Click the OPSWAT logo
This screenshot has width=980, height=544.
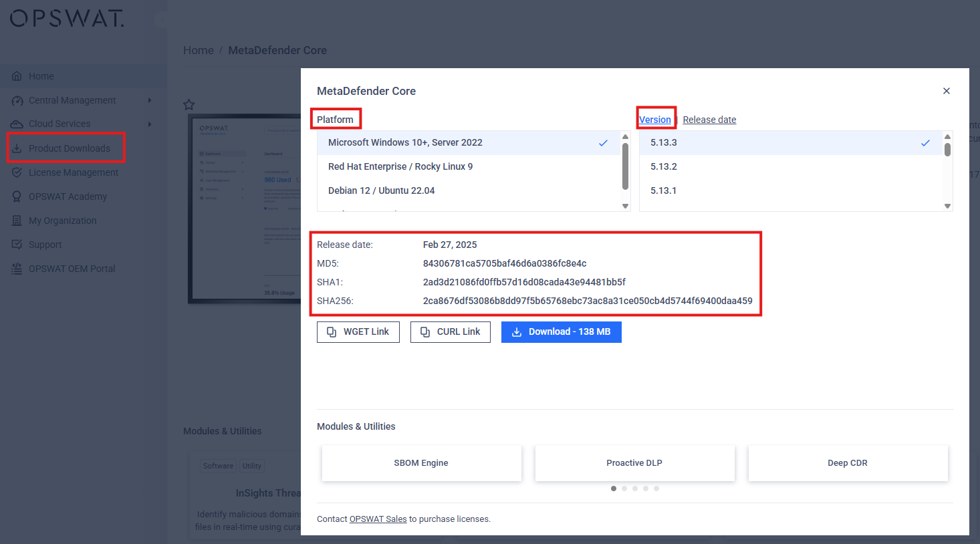67,18
